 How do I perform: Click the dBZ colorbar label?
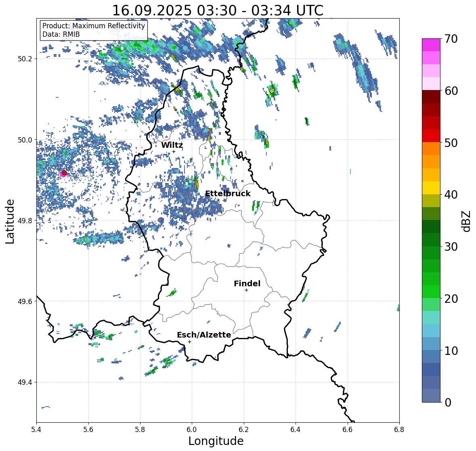click(x=466, y=221)
